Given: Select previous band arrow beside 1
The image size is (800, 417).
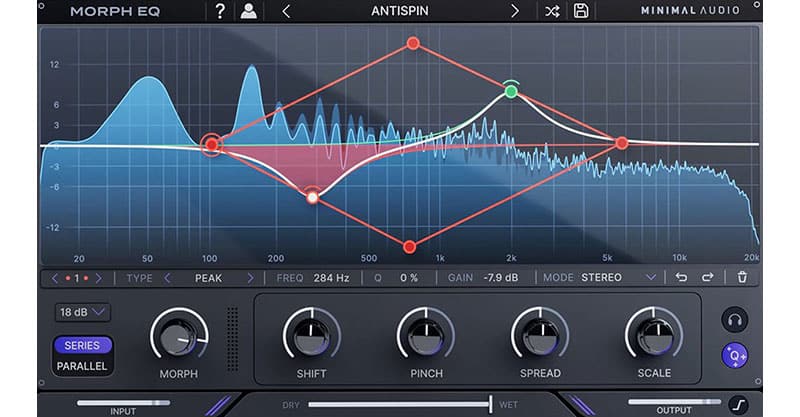Looking at the screenshot, I should click(55, 278).
